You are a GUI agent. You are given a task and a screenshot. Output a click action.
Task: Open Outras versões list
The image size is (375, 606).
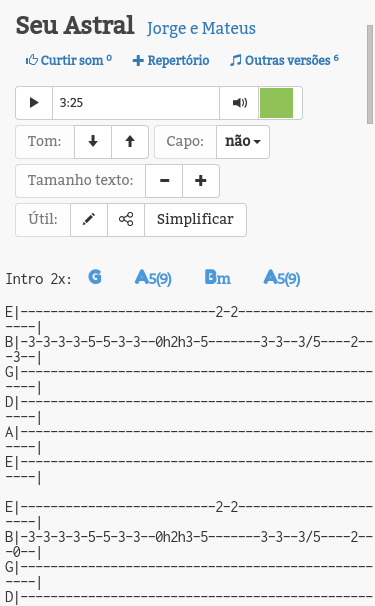coord(284,60)
